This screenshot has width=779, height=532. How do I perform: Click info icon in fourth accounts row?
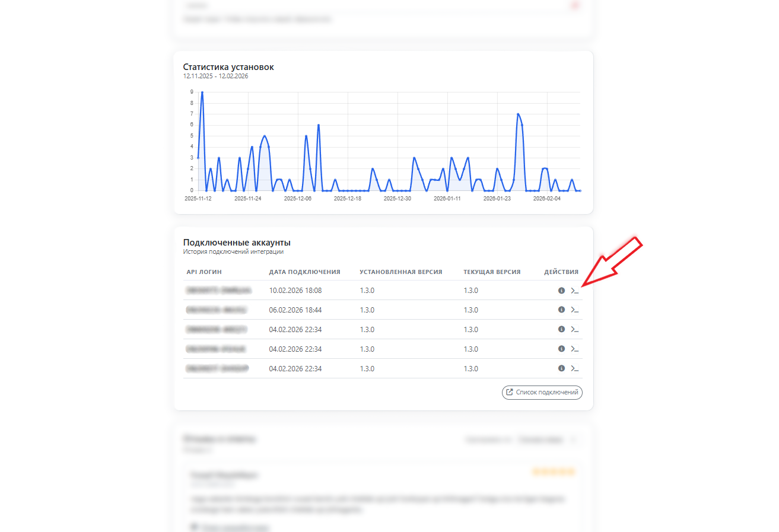(561, 349)
